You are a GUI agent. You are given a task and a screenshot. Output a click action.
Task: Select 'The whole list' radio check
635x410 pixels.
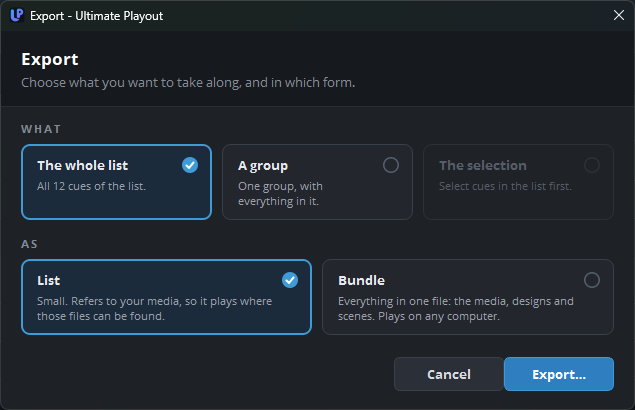pyautogui.click(x=190, y=165)
